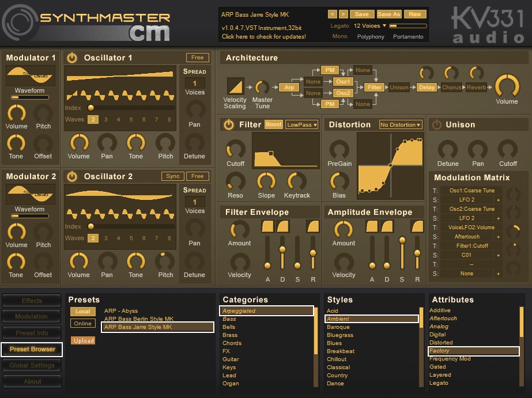
Task: Click the Amplitude Envelope attack curve shape
Action: pos(372,226)
